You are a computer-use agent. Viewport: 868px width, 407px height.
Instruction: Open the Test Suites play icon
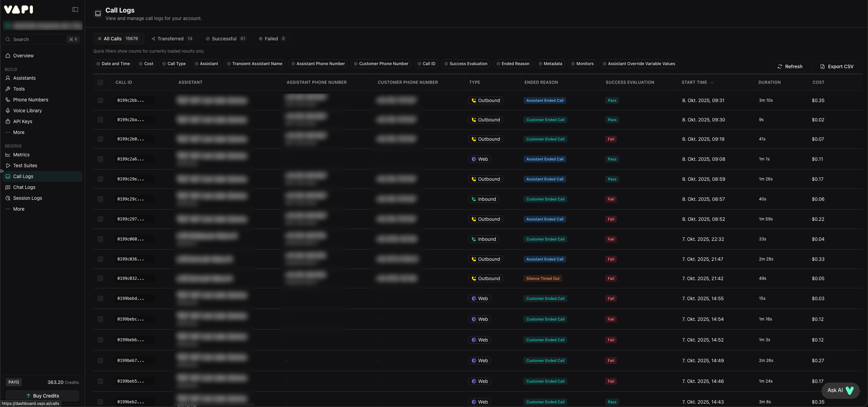[x=8, y=166]
